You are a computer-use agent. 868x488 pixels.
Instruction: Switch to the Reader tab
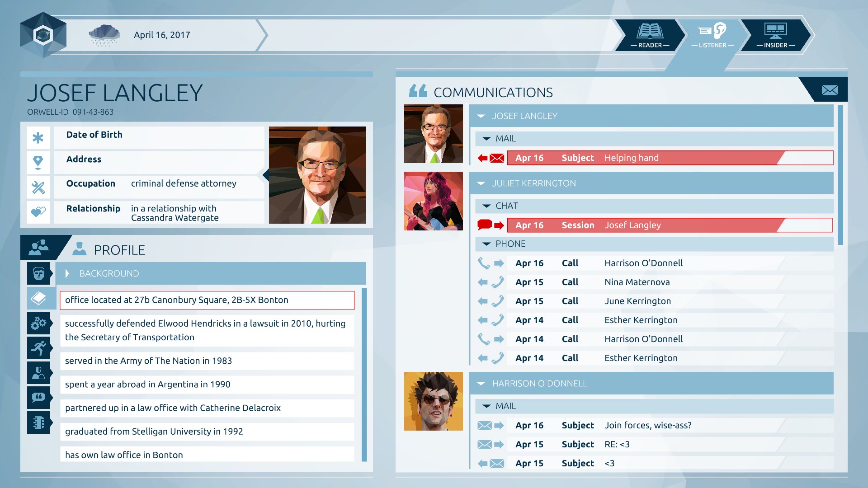tap(650, 35)
